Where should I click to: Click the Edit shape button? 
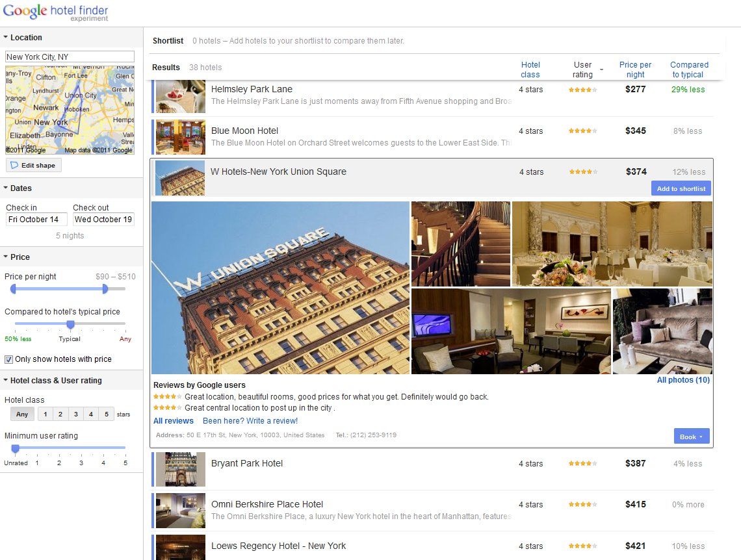(x=34, y=166)
